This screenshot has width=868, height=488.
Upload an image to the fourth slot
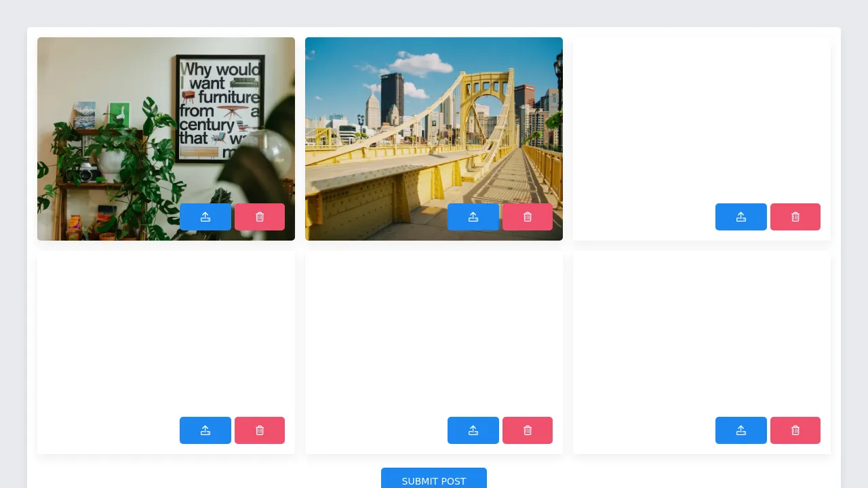point(205,430)
